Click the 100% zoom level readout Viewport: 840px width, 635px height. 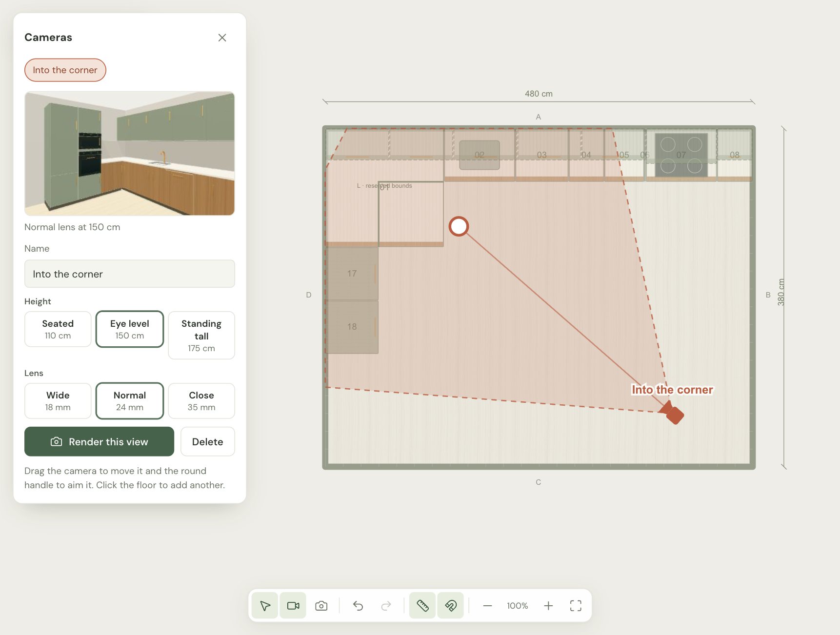(x=518, y=605)
